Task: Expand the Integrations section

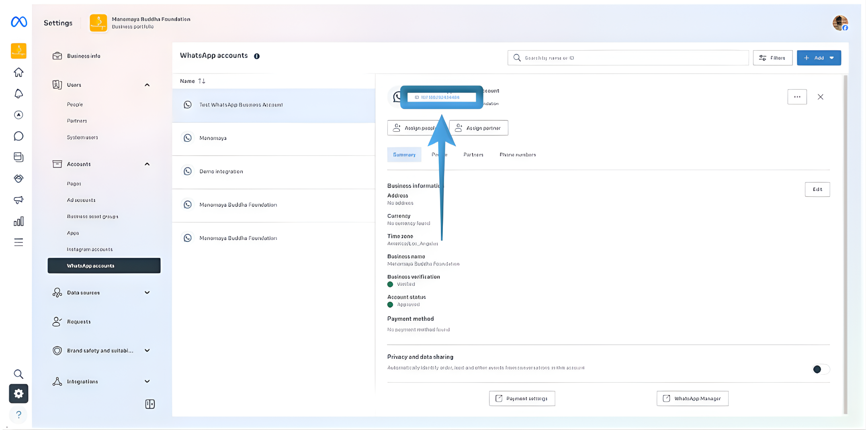Action: point(147,381)
